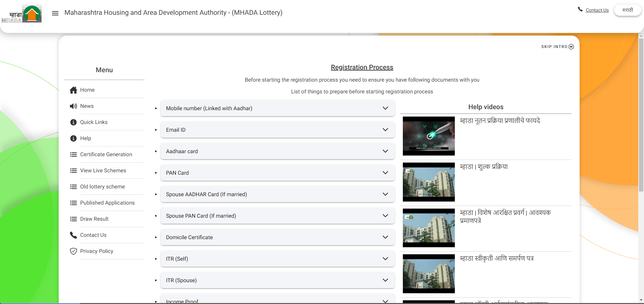
Task: Click the Registration Process heading link
Action: tap(362, 67)
